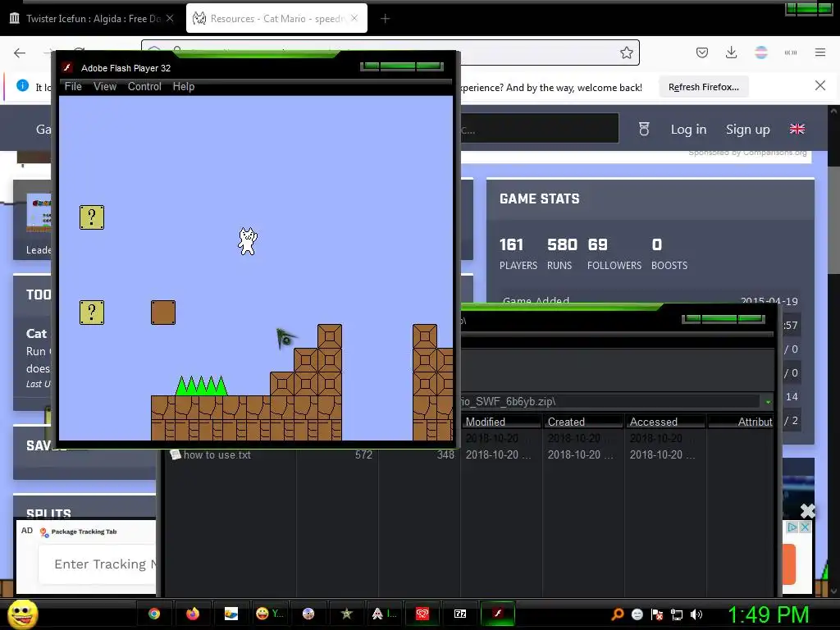Switch to Flash Player taskbar button
The width and height of the screenshot is (840, 630).
498,614
